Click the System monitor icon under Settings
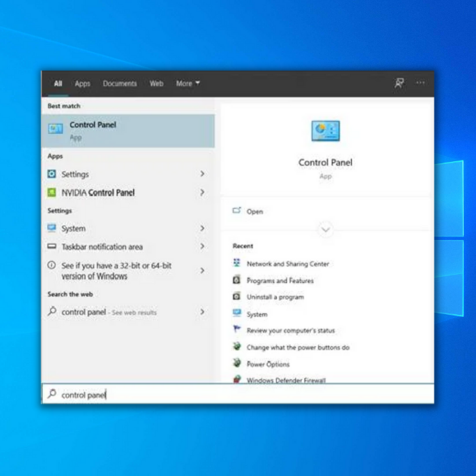476x476 pixels. 52,228
